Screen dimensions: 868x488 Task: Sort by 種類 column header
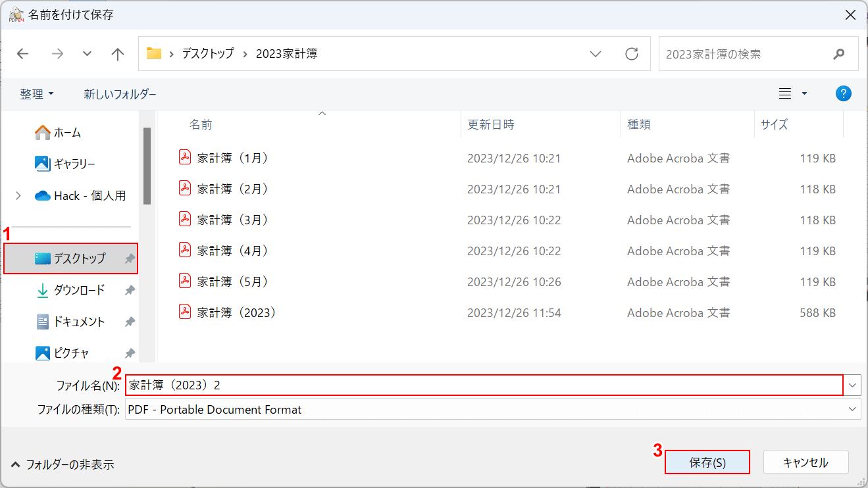(639, 124)
